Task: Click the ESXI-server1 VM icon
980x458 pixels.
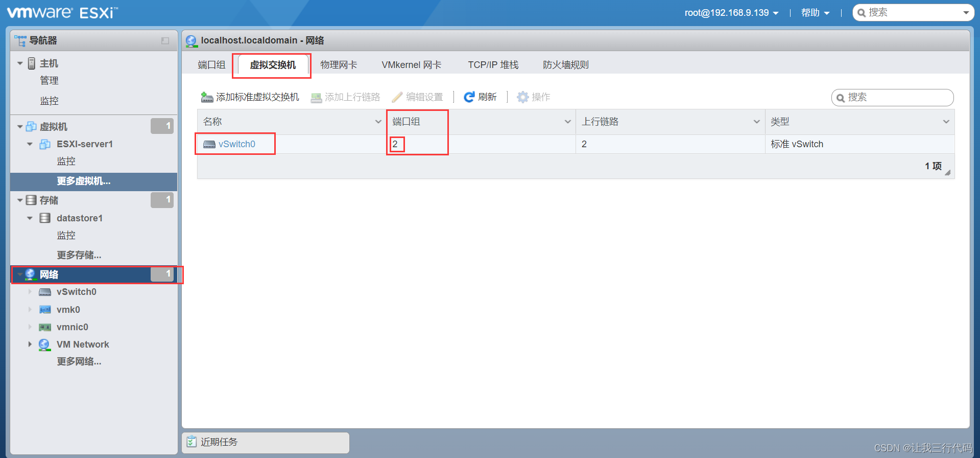Action: (45, 144)
